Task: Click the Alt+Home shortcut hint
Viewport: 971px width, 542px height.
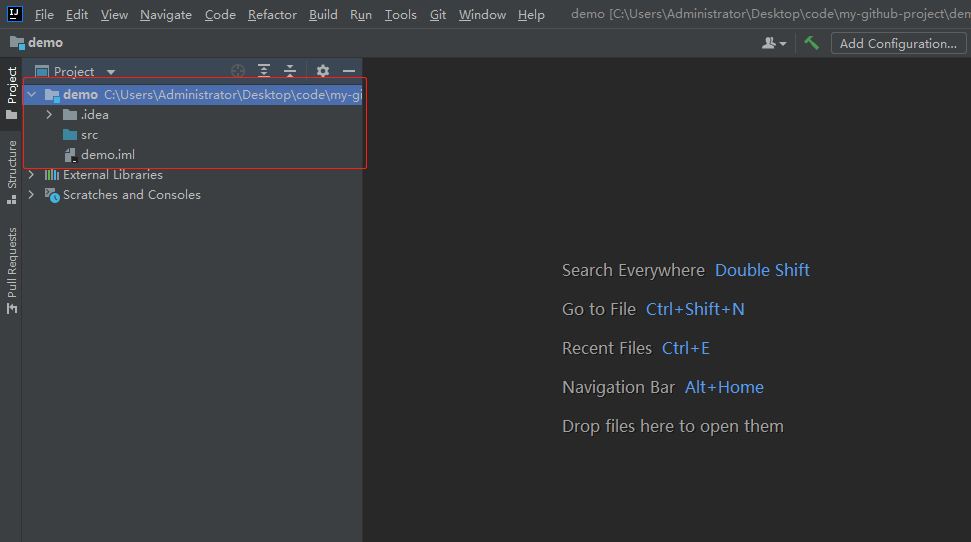Action: click(x=724, y=387)
